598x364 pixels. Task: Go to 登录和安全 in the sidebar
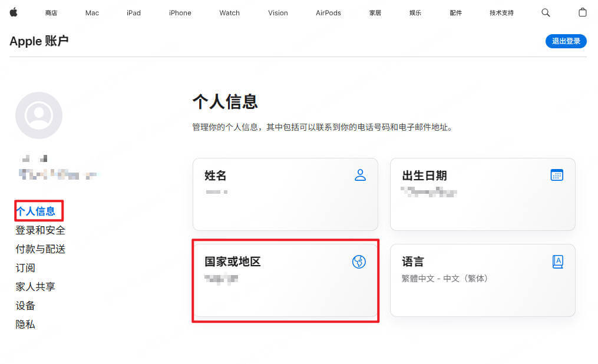pos(41,230)
